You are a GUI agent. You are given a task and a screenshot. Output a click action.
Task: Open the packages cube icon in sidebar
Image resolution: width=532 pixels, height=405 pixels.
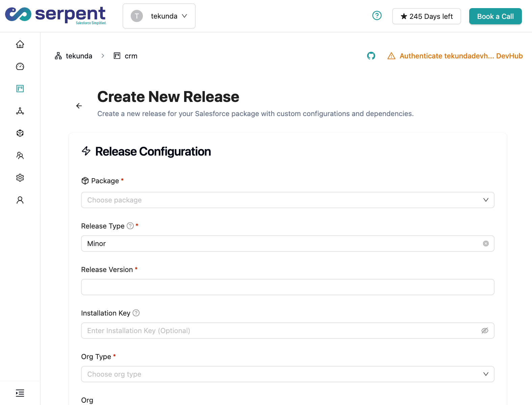pyautogui.click(x=20, y=133)
